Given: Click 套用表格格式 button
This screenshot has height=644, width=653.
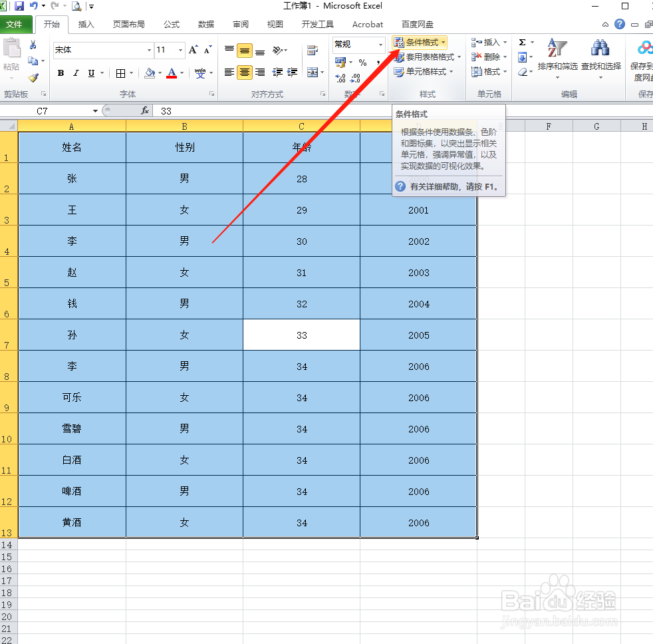Looking at the screenshot, I should coord(428,57).
